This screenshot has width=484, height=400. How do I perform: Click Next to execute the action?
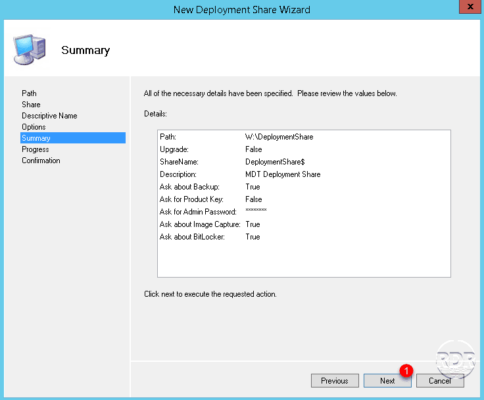[387, 381]
